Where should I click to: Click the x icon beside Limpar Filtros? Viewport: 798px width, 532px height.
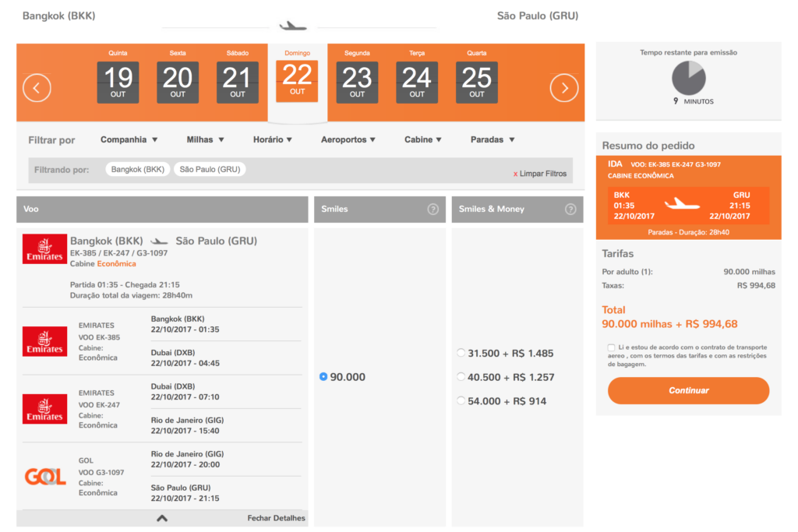pos(515,174)
